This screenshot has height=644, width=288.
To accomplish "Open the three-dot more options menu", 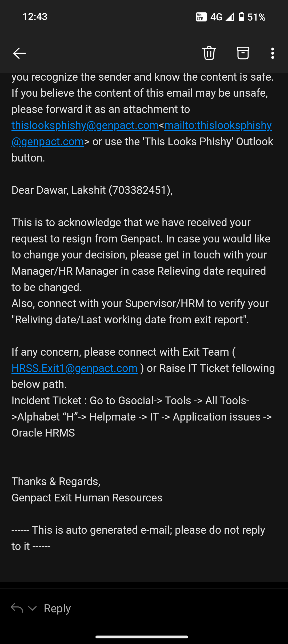I will point(272,53).
